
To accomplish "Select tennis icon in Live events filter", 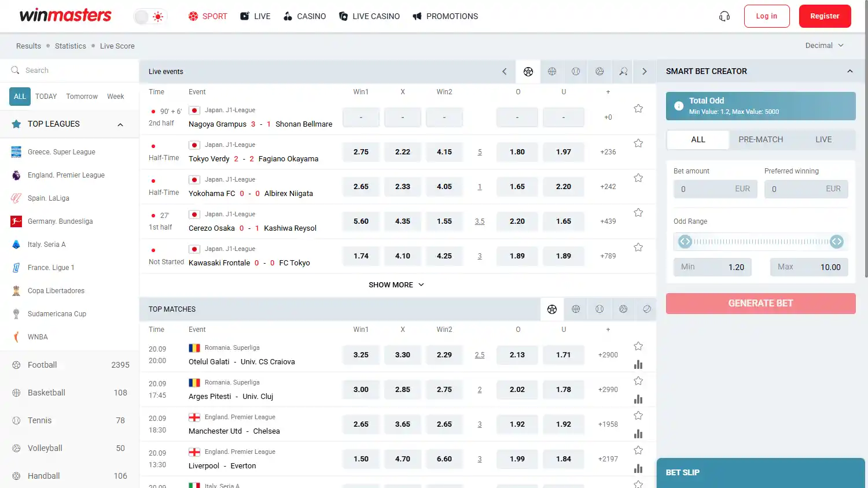I will (x=576, y=72).
